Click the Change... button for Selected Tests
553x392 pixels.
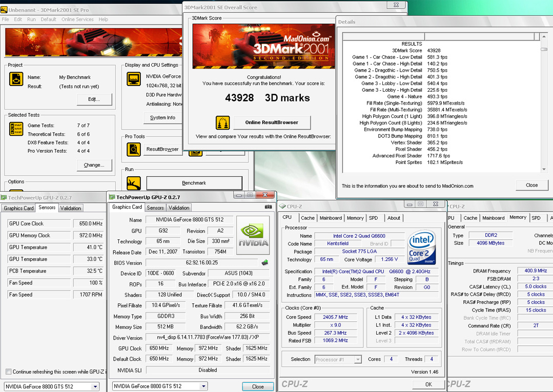point(94,165)
